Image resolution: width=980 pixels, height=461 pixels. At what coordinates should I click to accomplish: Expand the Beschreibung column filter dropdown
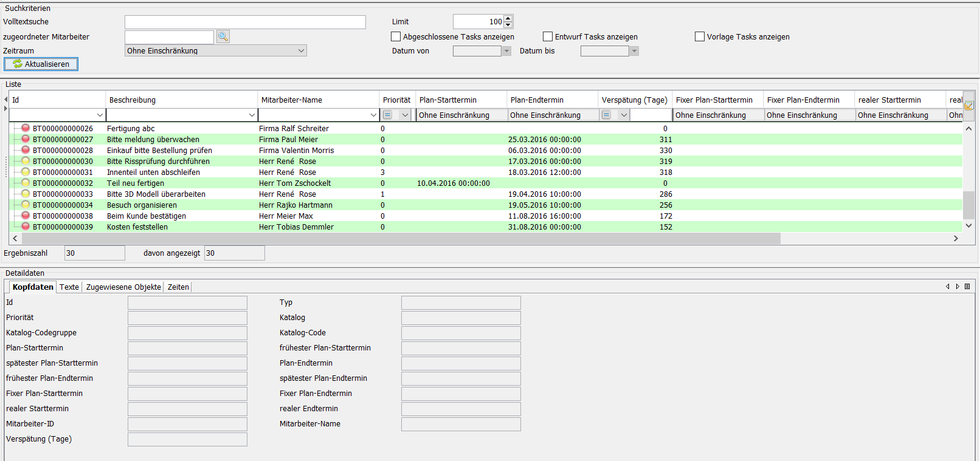coord(252,115)
